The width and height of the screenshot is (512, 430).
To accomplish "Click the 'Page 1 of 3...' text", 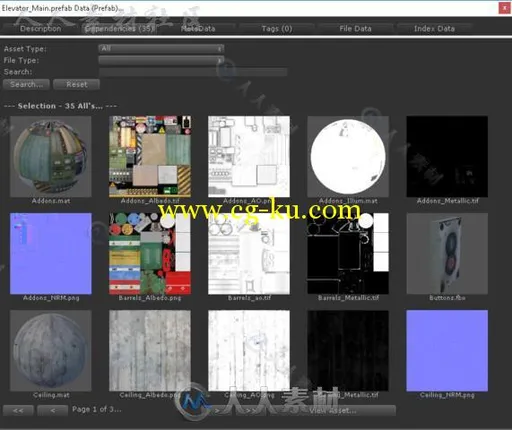I will point(97,409).
